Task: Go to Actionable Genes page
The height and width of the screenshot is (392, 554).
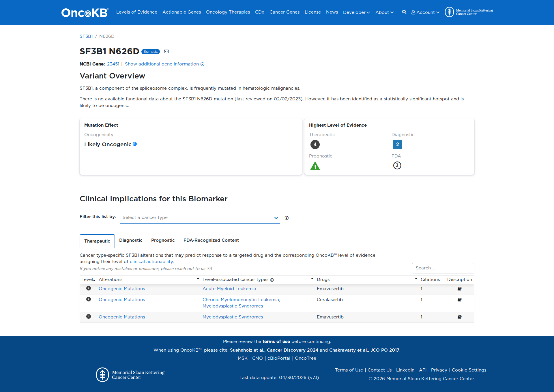Action: click(x=181, y=12)
